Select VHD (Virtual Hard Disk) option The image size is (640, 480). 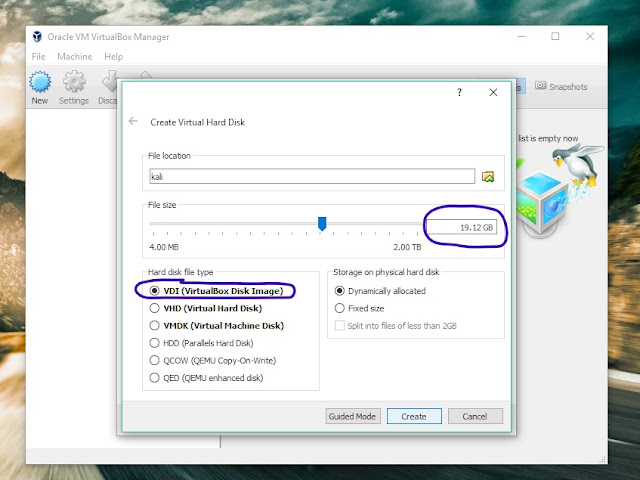click(206, 308)
